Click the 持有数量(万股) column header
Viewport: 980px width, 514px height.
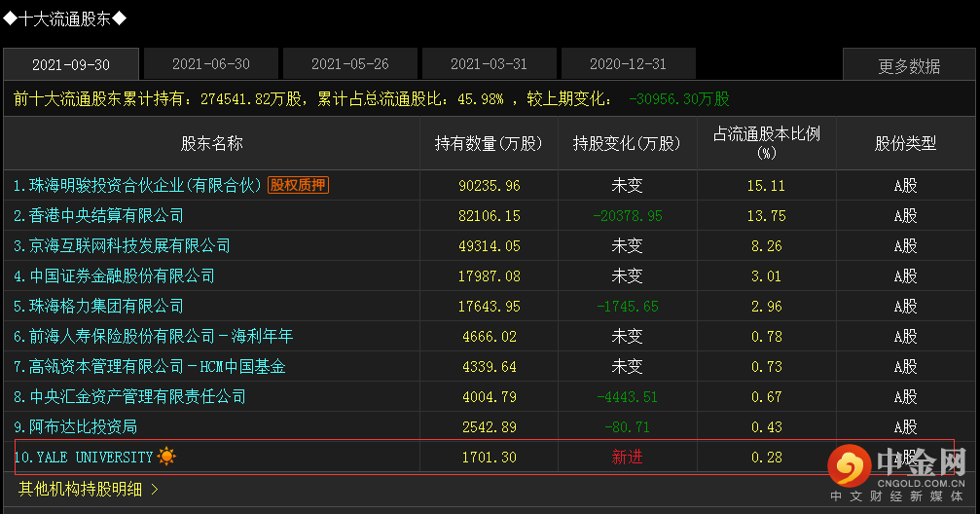[489, 143]
